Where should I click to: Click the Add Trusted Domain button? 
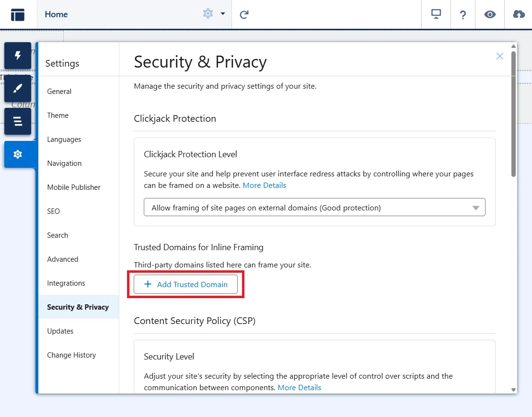point(185,284)
